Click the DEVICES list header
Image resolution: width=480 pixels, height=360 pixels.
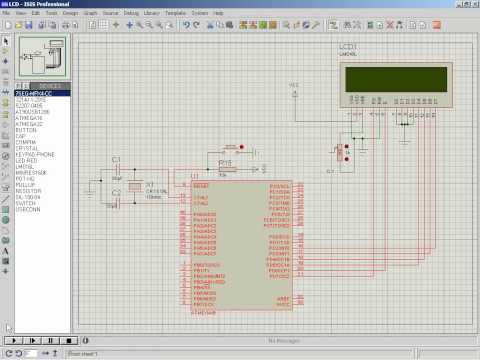tap(50, 86)
